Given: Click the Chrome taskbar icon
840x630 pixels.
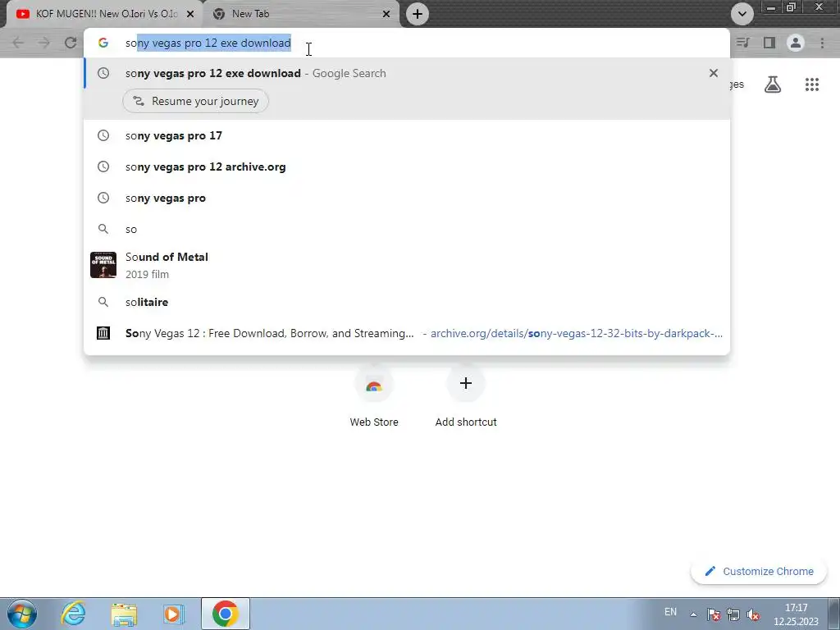Looking at the screenshot, I should pyautogui.click(x=226, y=614).
